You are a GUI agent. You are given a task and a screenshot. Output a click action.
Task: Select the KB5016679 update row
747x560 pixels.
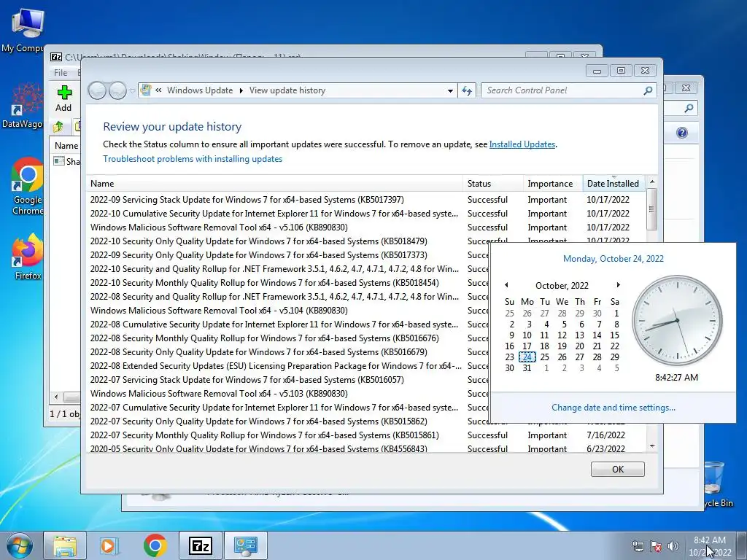pos(289,352)
